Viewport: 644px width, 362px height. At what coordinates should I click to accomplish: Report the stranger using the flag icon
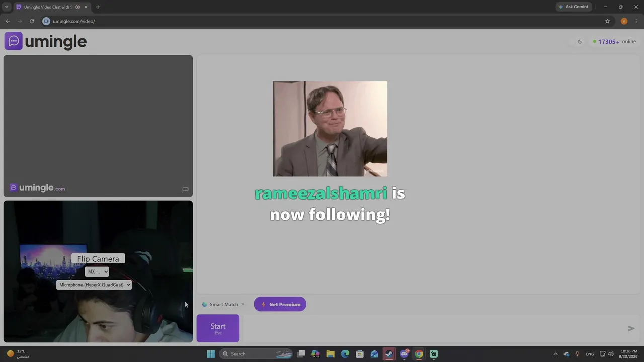(185, 190)
